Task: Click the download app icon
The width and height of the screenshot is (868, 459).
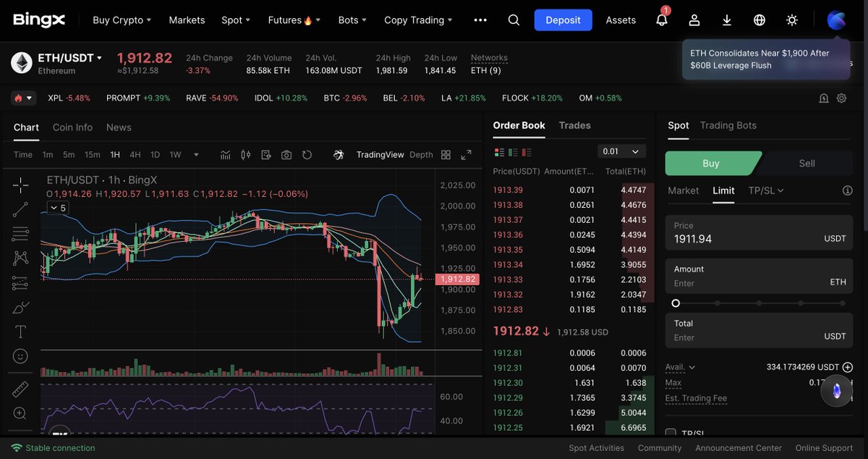Action: [x=727, y=20]
